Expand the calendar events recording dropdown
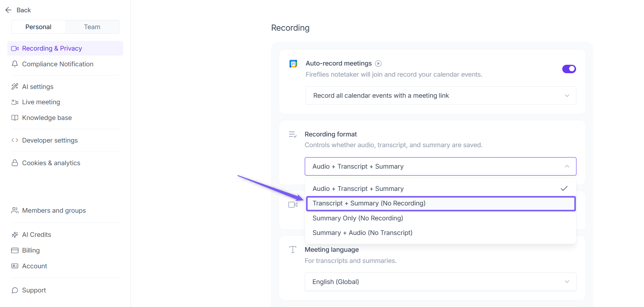Screen dimensions: 644x307 tap(441, 95)
